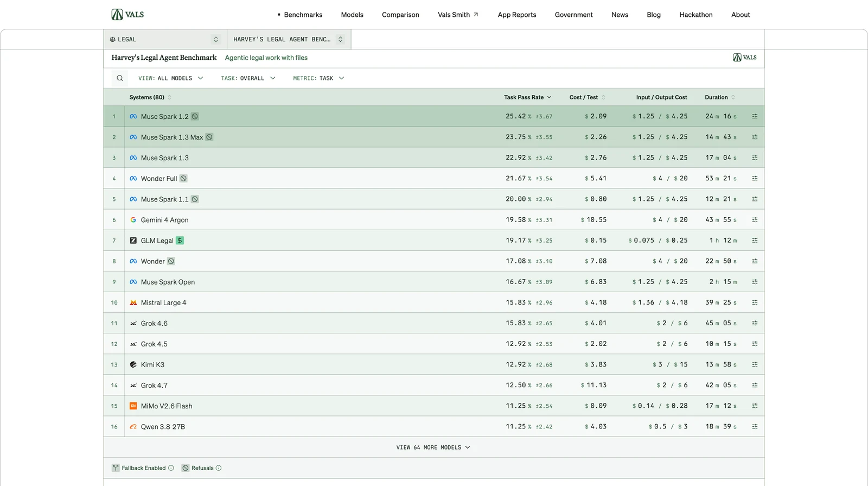This screenshot has height=486, width=868.
Task: Sort by Systems (80) column
Action: pos(150,97)
